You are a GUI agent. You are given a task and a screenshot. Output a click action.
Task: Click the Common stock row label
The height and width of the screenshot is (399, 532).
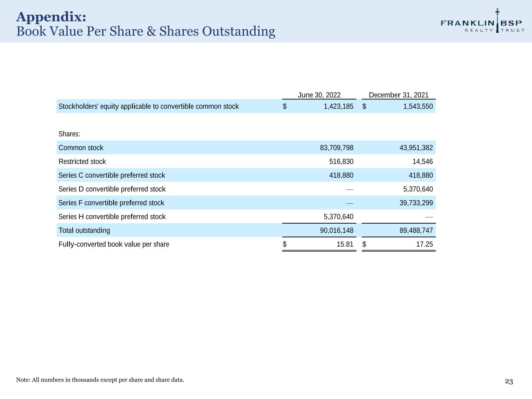[x=81, y=148]
